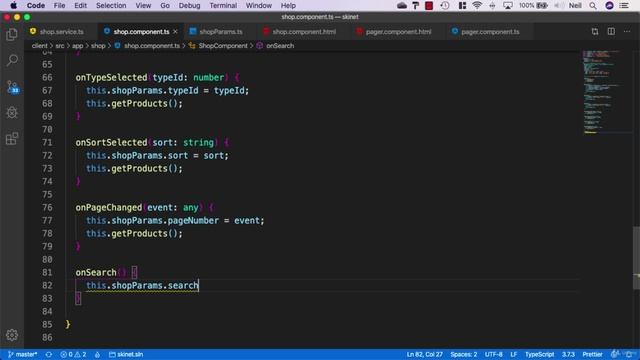Viewport: 640px width, 360px height.
Task: Open the Search view in activity bar
Action: click(x=12, y=60)
